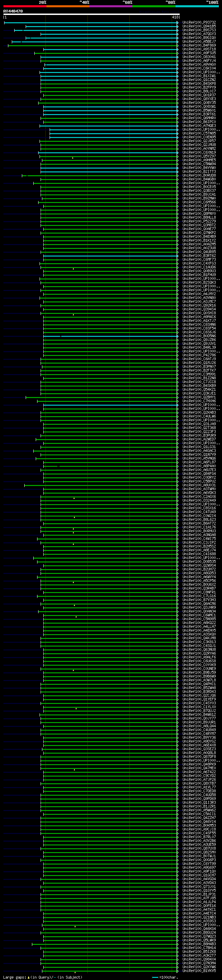Click the red 20% identity legend segment
This screenshot has height=980, width=222.
pyautogui.click(x=25, y=6)
